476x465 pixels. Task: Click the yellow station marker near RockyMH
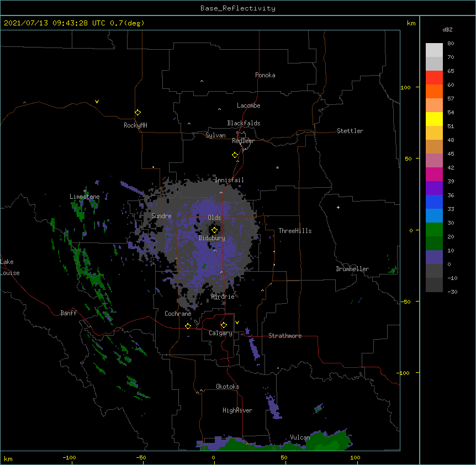click(x=138, y=113)
